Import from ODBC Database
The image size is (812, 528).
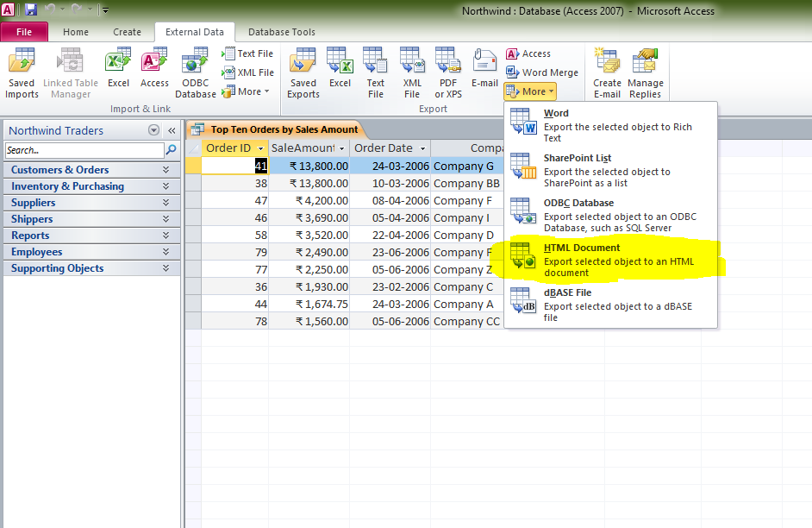pos(195,72)
